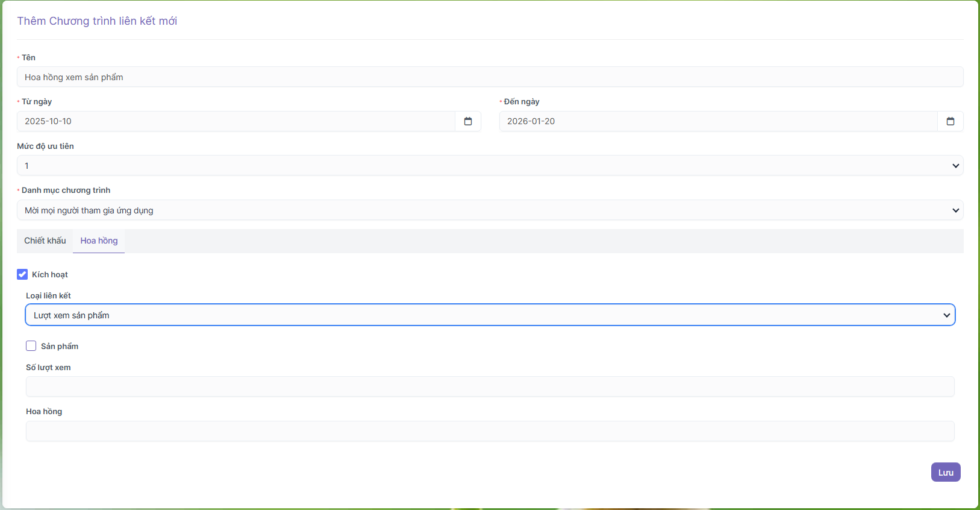Click the chevron arrow of Danh mục chương trình
This screenshot has width=980, height=510.
955,210
